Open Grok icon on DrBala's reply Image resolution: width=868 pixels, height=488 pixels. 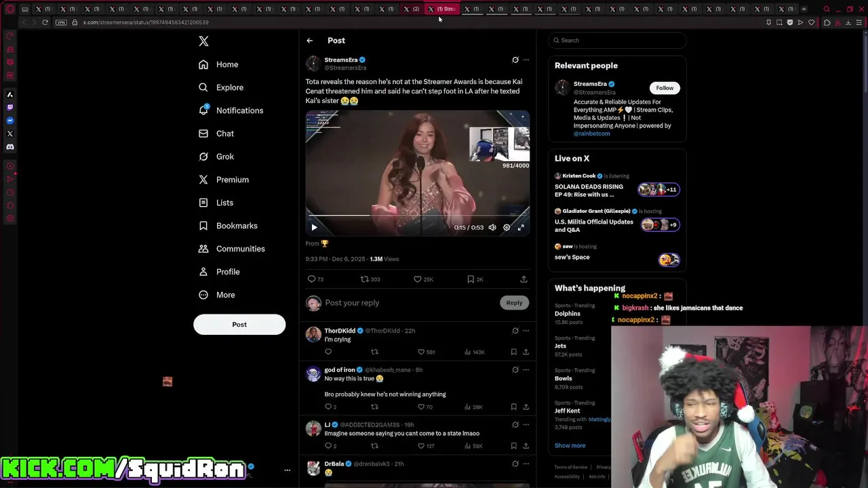515,464
